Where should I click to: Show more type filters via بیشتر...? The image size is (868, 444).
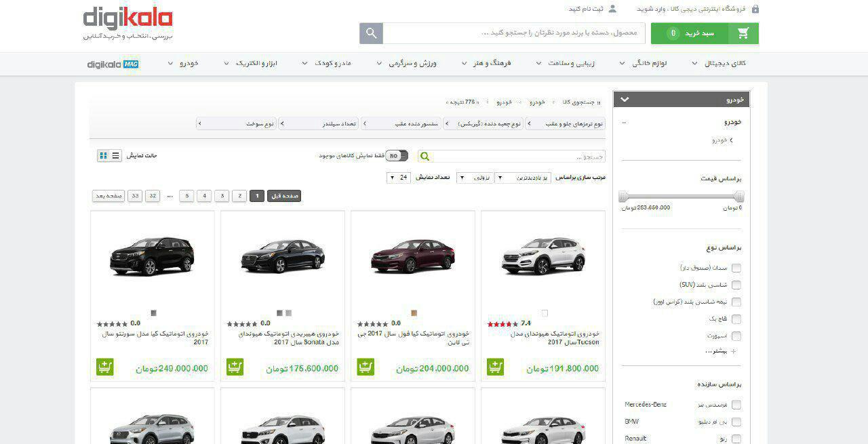tap(715, 351)
